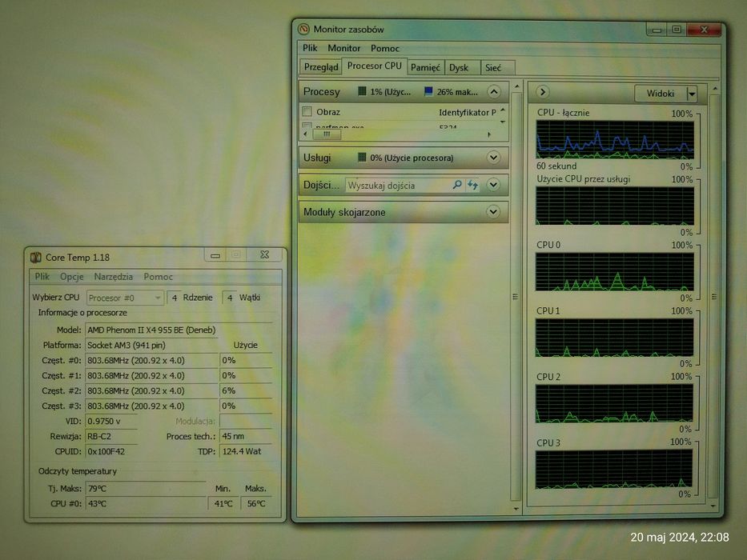Click the green CPU usage swatch in Procesy
The image size is (747, 560).
pos(362,91)
